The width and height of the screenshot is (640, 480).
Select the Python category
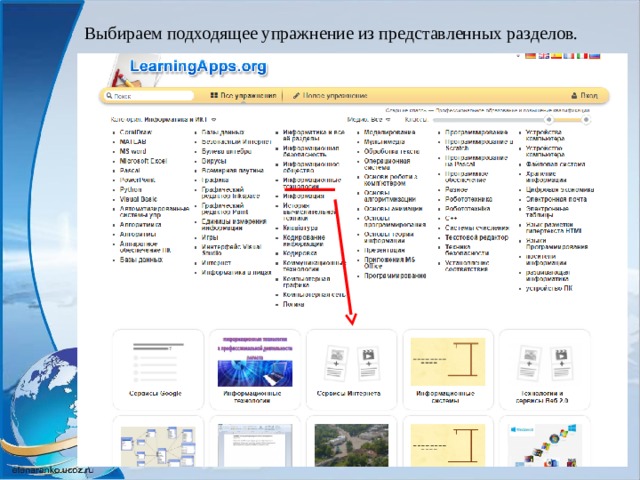[x=131, y=190]
